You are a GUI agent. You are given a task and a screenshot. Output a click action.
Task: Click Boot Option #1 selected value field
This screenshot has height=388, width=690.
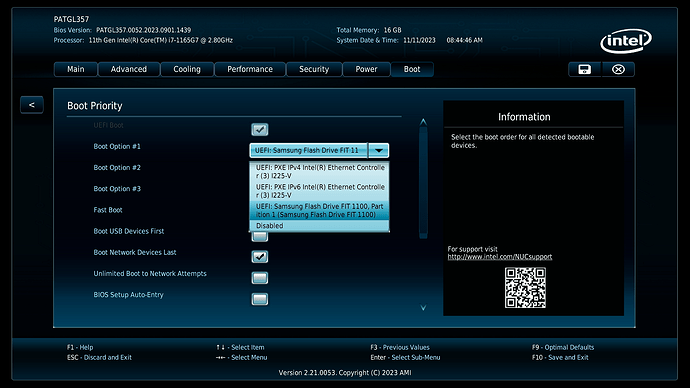pos(309,150)
